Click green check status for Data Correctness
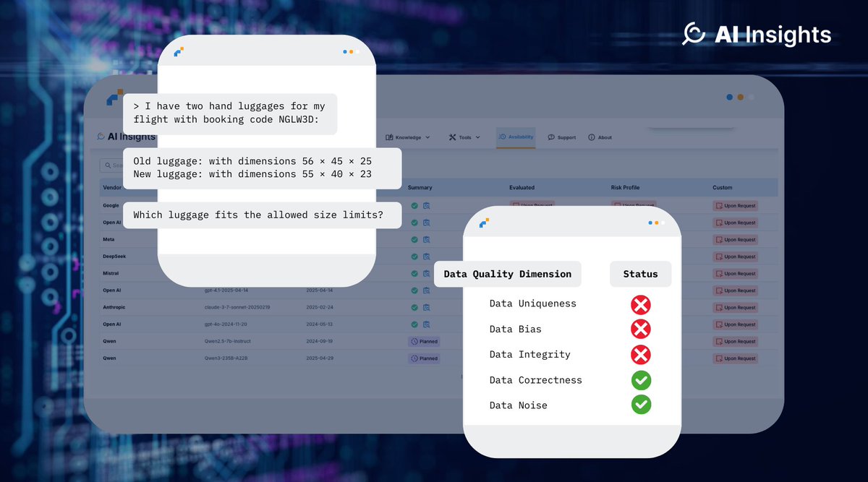 point(641,380)
